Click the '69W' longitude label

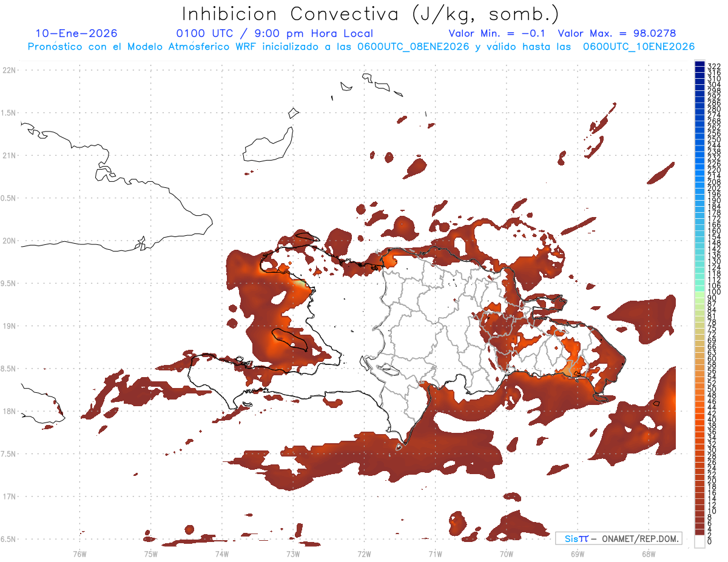point(578,554)
